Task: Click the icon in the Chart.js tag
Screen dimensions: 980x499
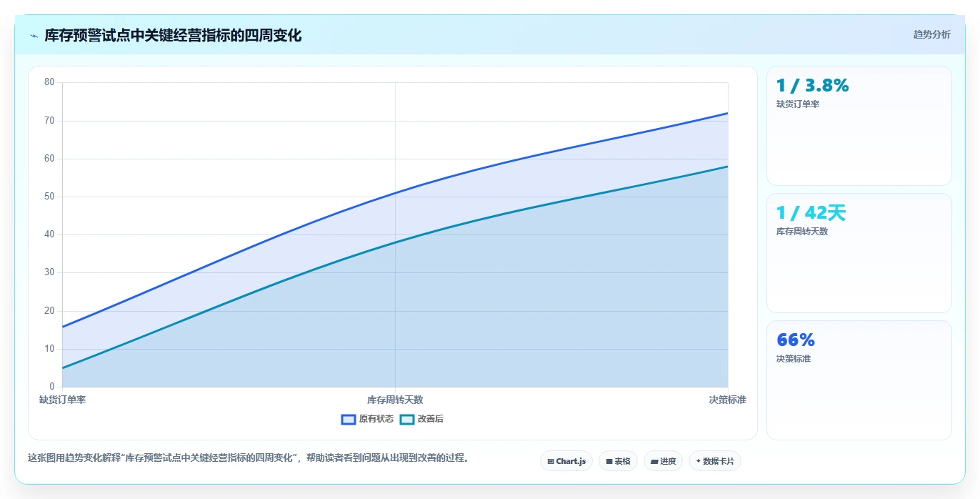Action: [551, 462]
